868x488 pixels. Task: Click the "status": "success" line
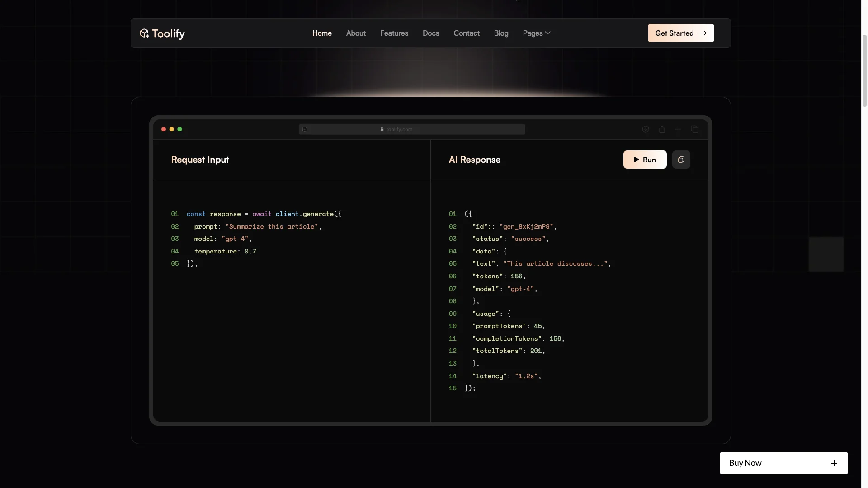tap(510, 239)
